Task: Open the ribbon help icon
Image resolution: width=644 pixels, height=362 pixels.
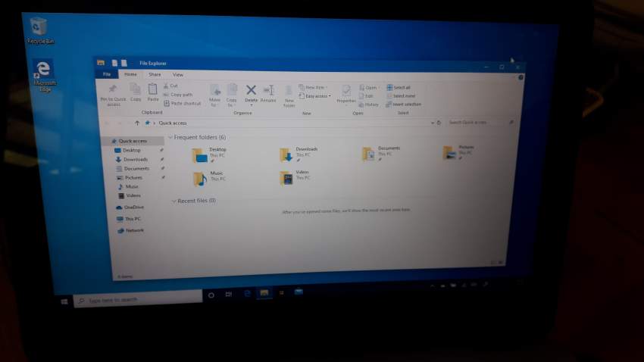Action: click(521, 77)
